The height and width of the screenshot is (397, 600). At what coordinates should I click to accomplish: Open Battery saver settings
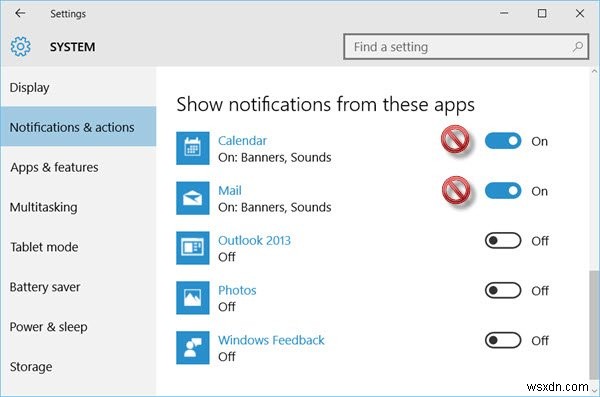(x=78, y=287)
